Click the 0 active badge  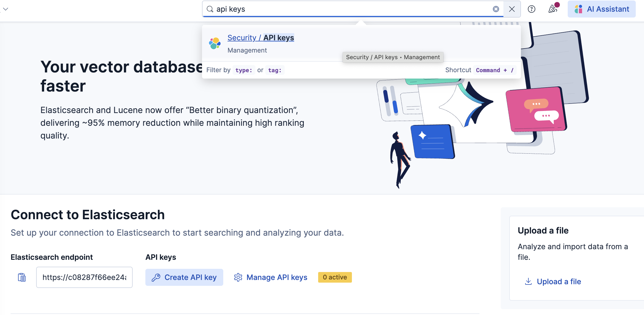pyautogui.click(x=335, y=277)
